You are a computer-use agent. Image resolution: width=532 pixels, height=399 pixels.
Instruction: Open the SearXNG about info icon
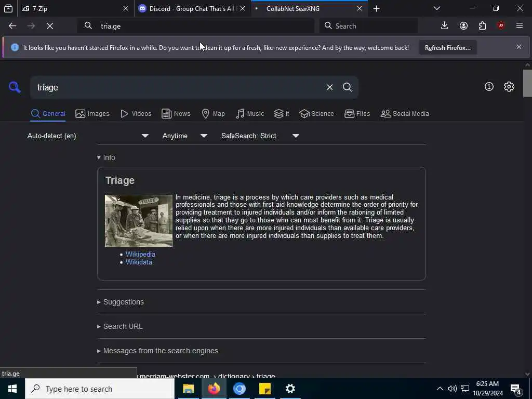[x=489, y=87]
